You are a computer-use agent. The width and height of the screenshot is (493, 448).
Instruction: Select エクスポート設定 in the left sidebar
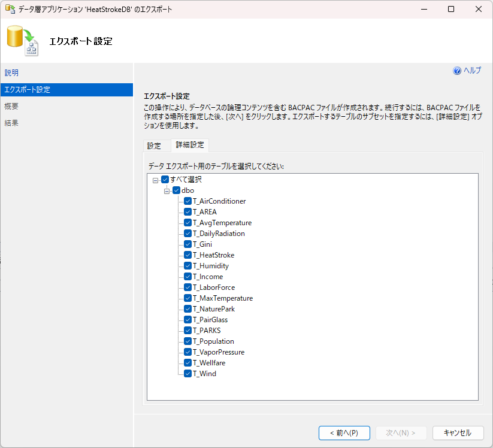pyautogui.click(x=27, y=90)
